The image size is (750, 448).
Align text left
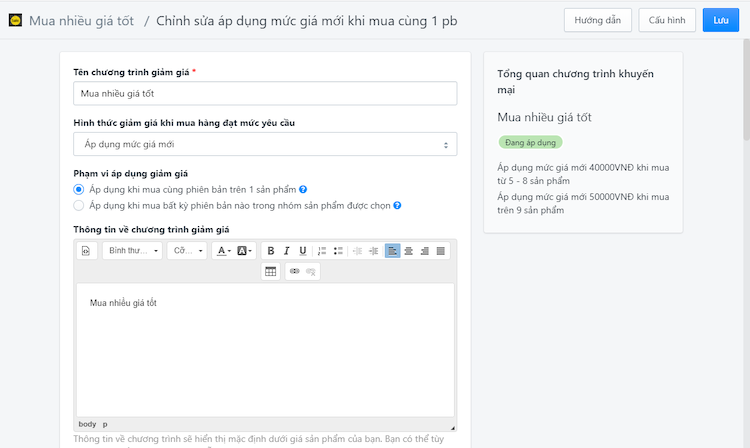tap(392, 251)
